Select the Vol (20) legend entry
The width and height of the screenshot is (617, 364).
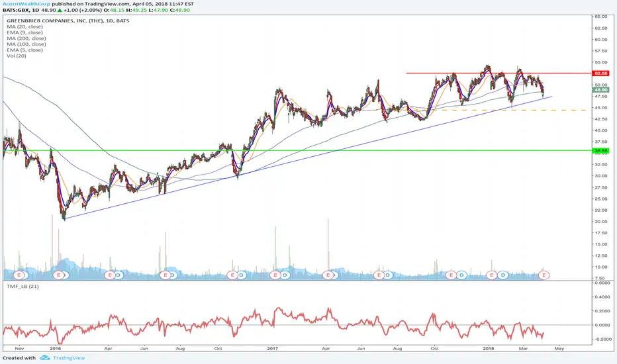tap(17, 56)
